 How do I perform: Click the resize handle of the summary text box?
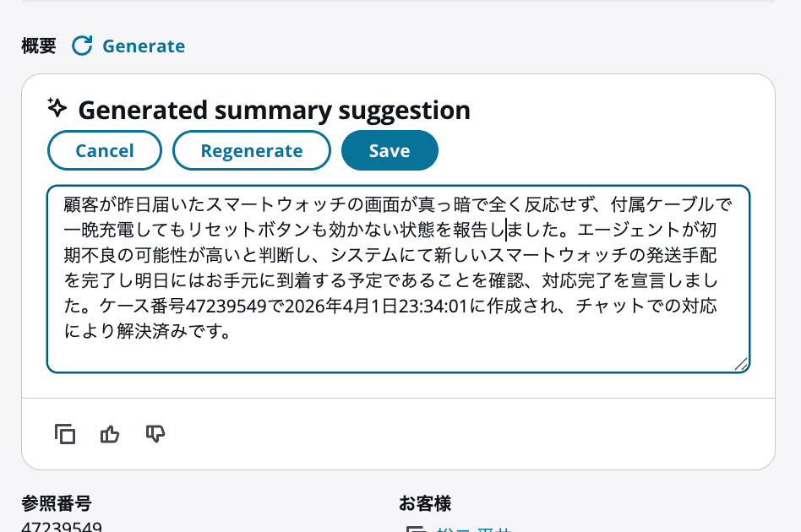click(x=740, y=363)
